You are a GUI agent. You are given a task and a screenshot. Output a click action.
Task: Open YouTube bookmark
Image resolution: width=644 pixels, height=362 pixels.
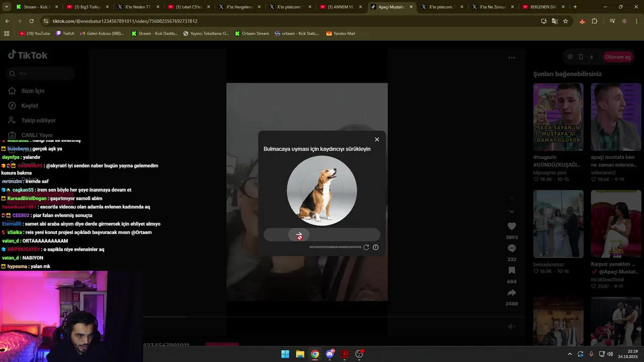[35, 33]
